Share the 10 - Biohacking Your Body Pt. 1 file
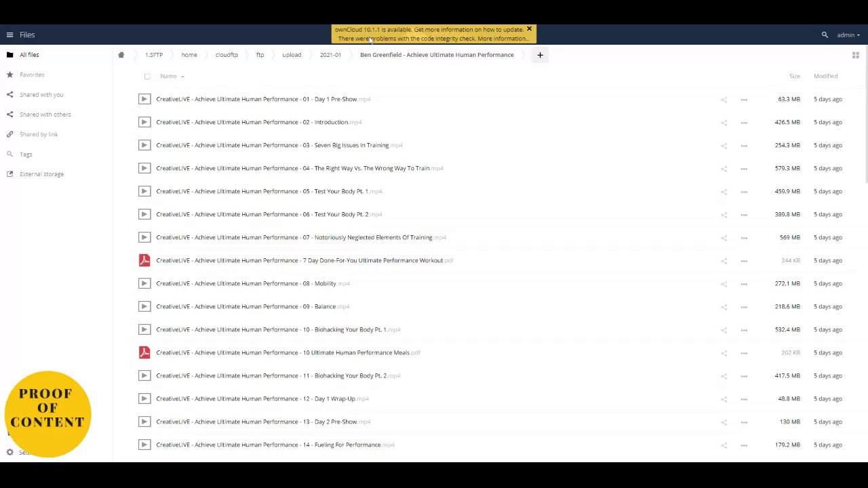Viewport: 868px width, 488px height. pos(724,329)
